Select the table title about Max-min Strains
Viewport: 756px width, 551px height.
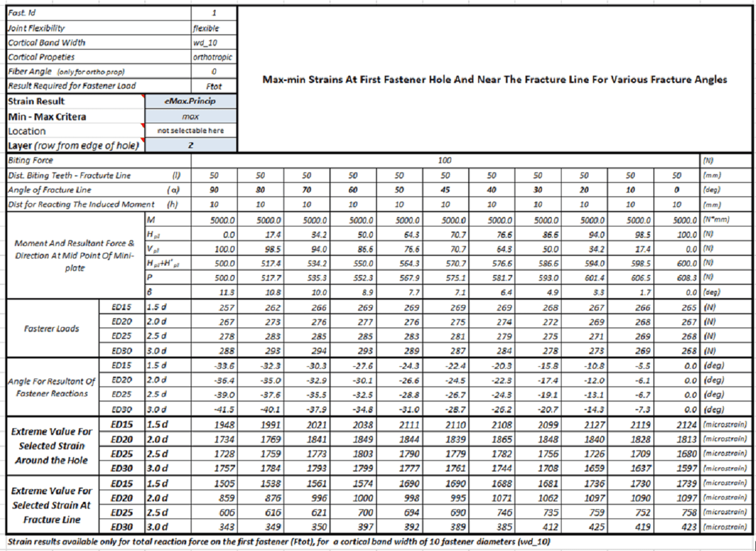click(x=494, y=80)
